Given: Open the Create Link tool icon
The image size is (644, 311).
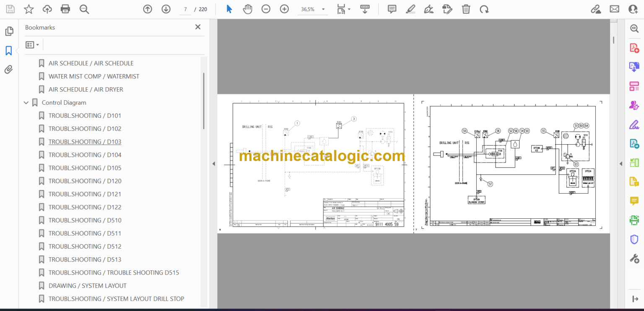Looking at the screenshot, I should [x=596, y=9].
